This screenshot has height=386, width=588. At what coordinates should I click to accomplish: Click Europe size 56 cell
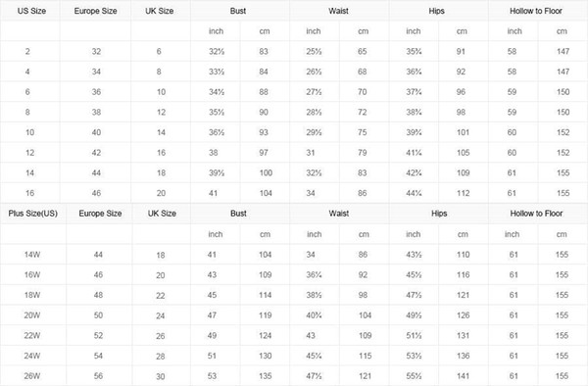pyautogui.click(x=98, y=376)
